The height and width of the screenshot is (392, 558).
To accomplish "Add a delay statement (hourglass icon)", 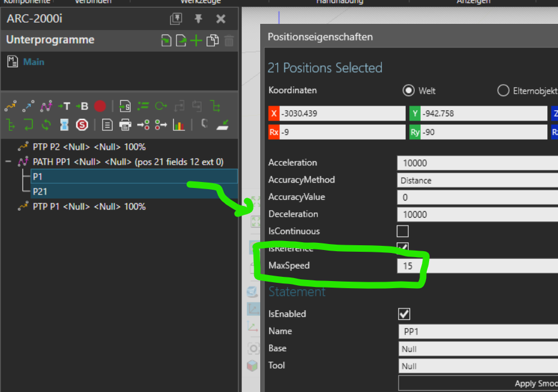I will point(64,125).
